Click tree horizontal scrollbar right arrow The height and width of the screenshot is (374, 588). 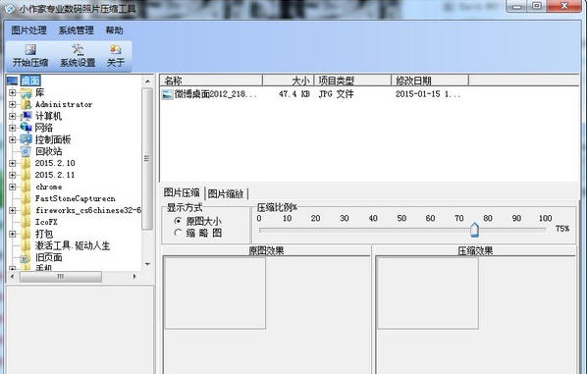click(134, 277)
